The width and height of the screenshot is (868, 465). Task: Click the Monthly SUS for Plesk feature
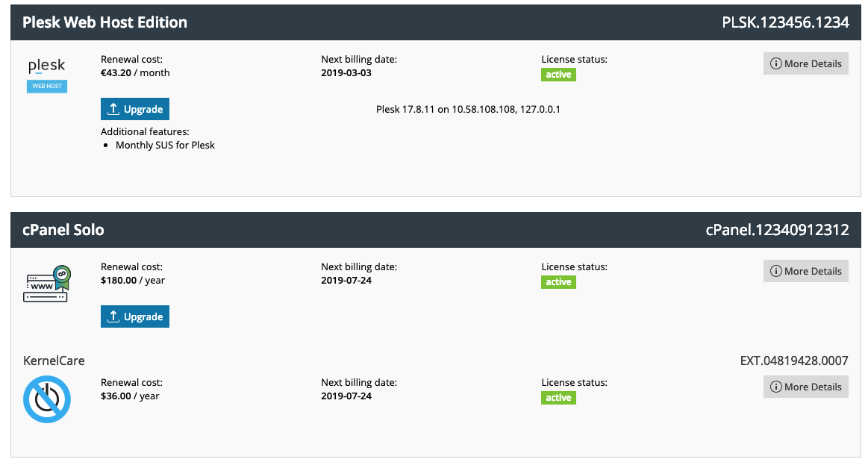click(165, 145)
